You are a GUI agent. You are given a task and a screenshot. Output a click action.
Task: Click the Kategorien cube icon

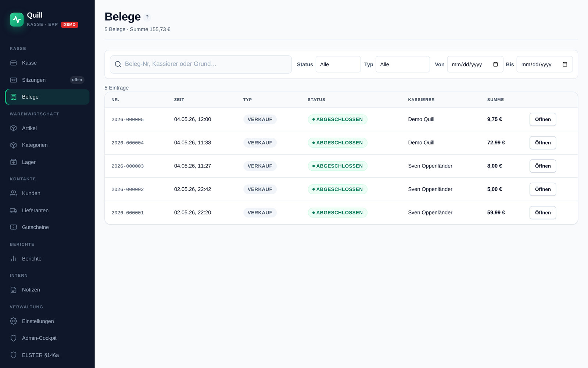pos(14,145)
